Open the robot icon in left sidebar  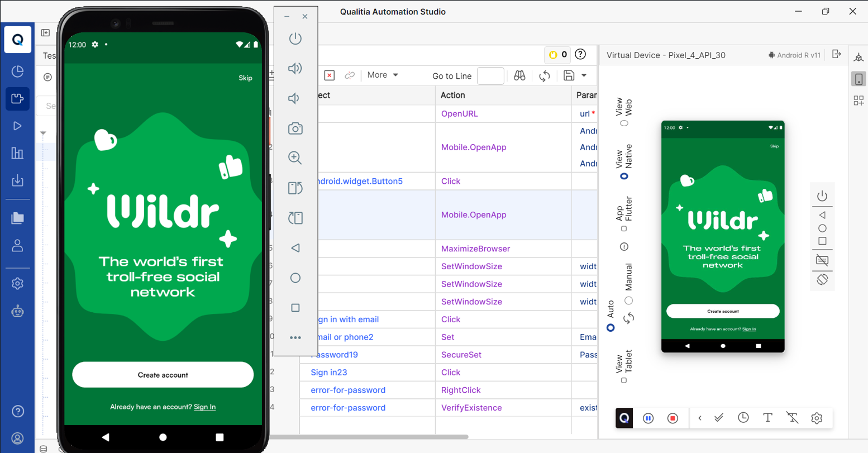18,311
